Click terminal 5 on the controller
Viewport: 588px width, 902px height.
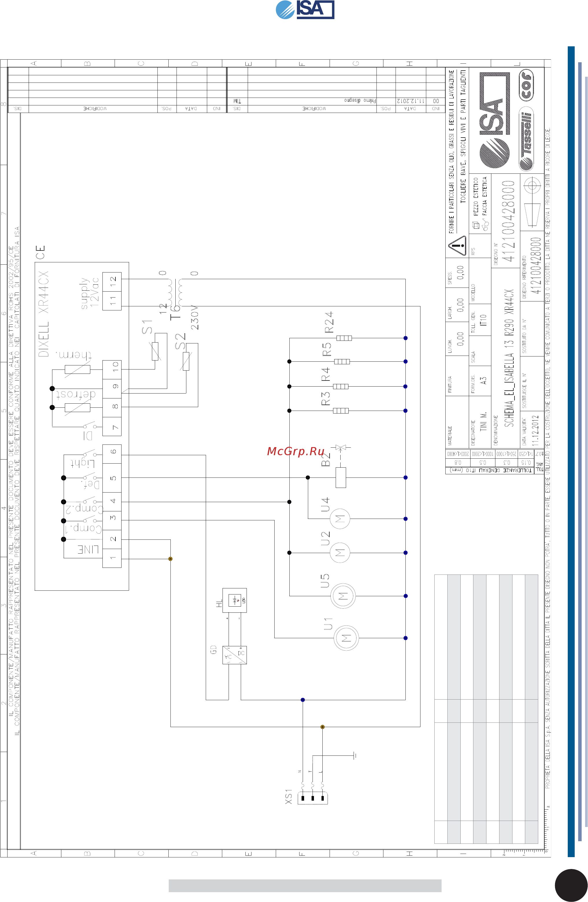(x=112, y=478)
